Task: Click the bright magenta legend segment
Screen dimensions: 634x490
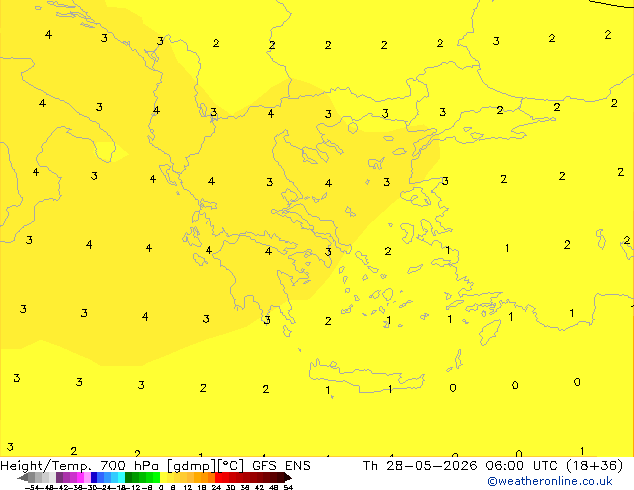Action: click(80, 477)
